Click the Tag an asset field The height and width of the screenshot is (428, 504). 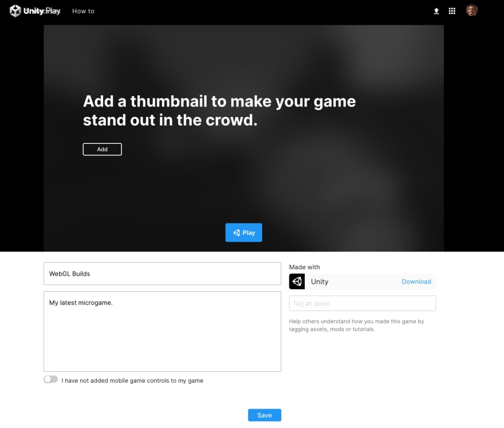pyautogui.click(x=362, y=303)
